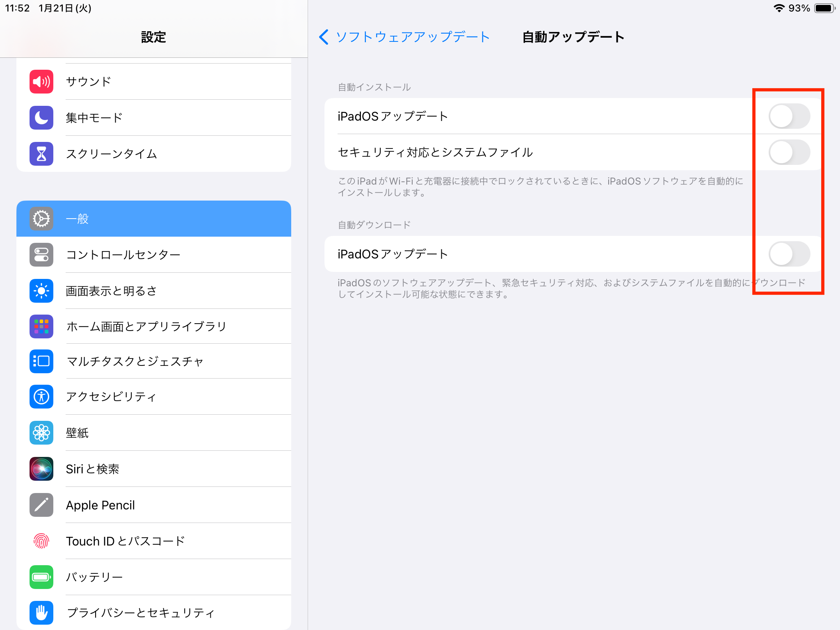840x630 pixels.
Task: Tap the General (一般) gear icon
Action: pos(41,219)
